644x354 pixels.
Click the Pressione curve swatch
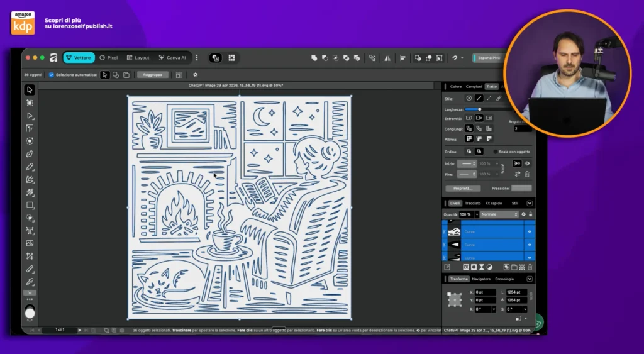pyautogui.click(x=521, y=188)
